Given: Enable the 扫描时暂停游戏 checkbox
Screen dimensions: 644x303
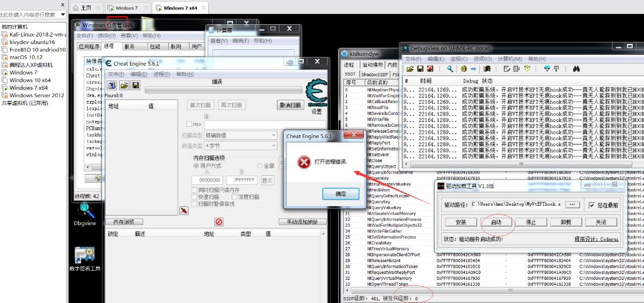Looking at the screenshot, I should tap(195, 204).
